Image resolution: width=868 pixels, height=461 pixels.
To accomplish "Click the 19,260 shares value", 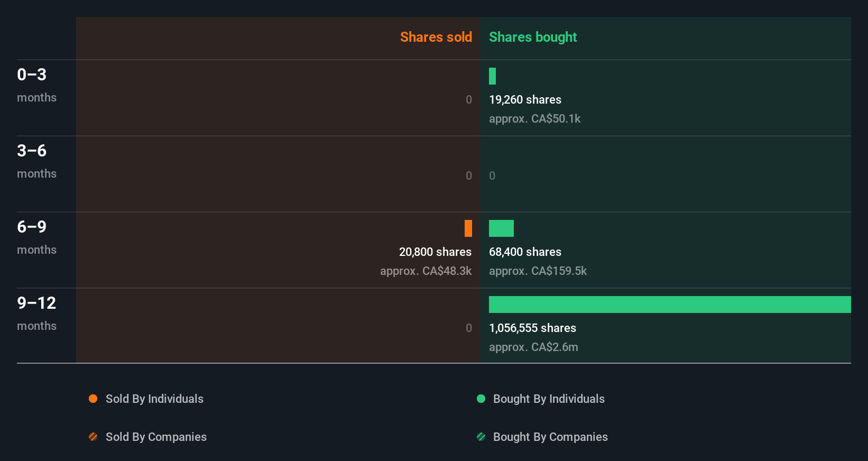I will [x=525, y=100].
